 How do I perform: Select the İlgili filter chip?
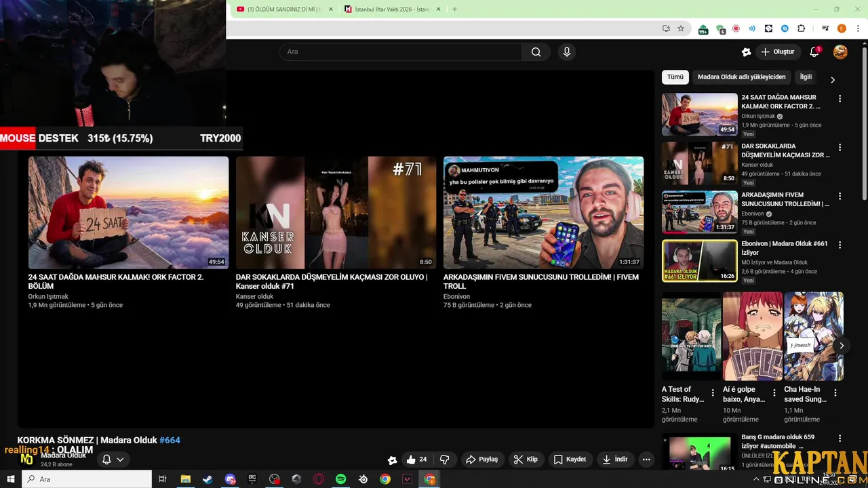pos(806,77)
